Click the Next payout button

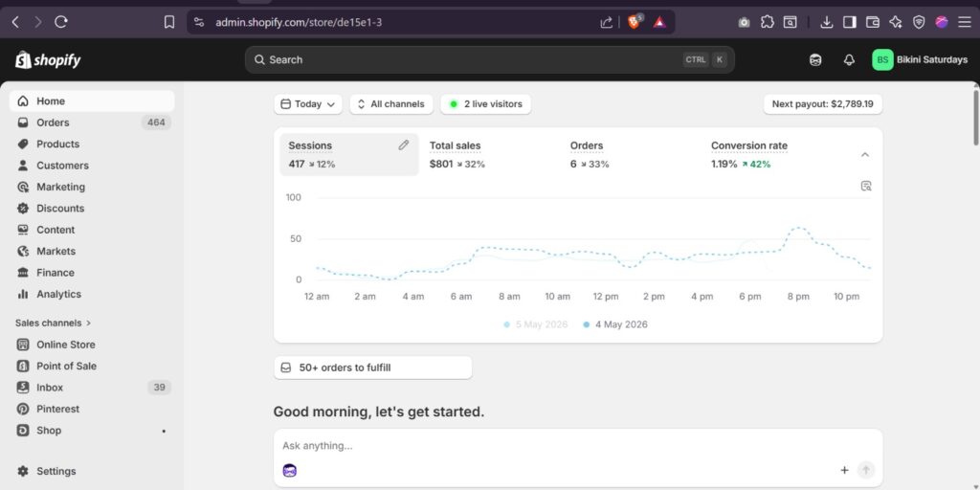pos(822,104)
